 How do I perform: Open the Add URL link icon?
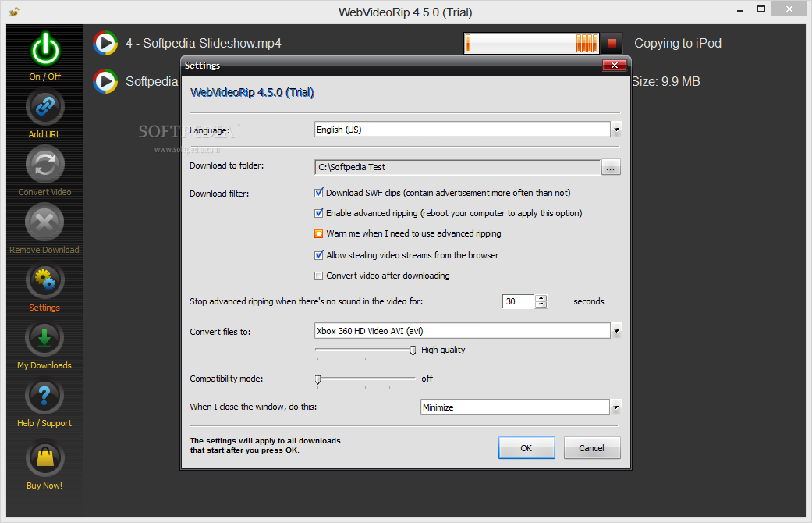point(44,107)
